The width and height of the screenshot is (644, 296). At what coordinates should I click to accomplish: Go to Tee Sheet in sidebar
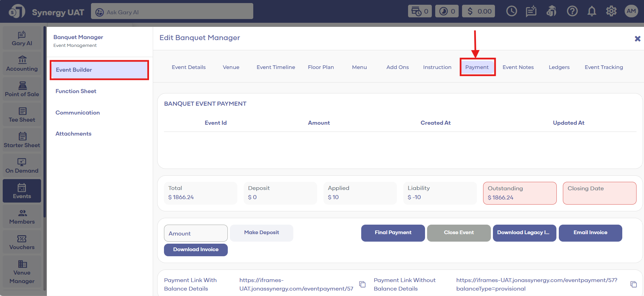[22, 115]
